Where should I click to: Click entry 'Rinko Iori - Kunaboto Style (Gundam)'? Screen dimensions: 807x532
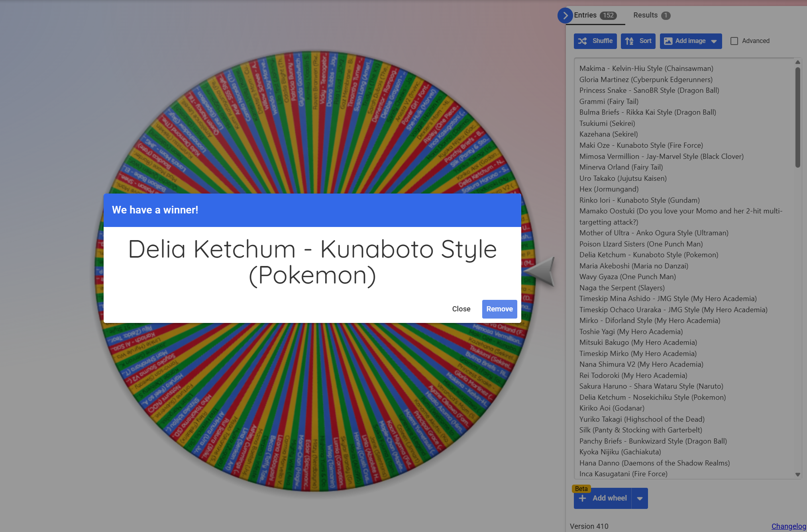(640, 200)
